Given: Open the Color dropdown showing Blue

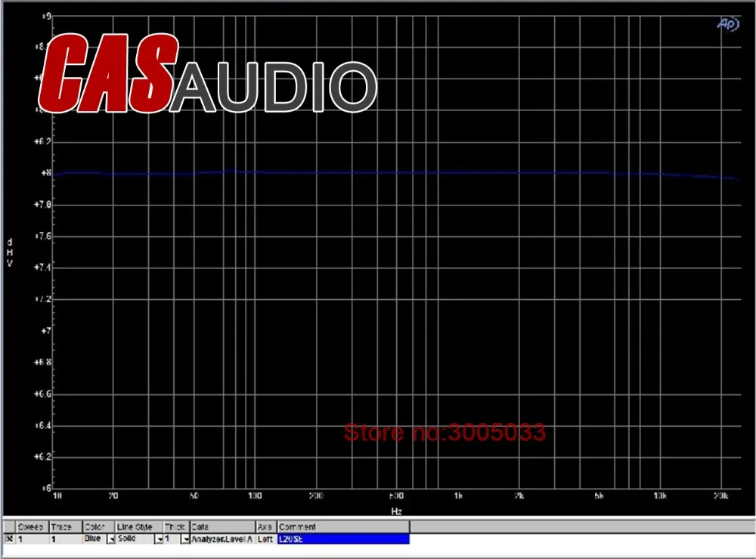Looking at the screenshot, I should (x=110, y=539).
